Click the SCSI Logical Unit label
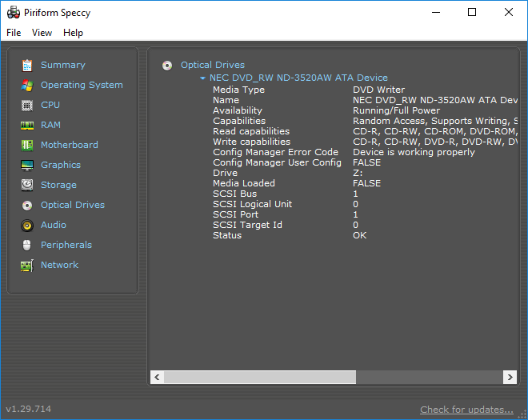528x420 pixels. tap(253, 204)
